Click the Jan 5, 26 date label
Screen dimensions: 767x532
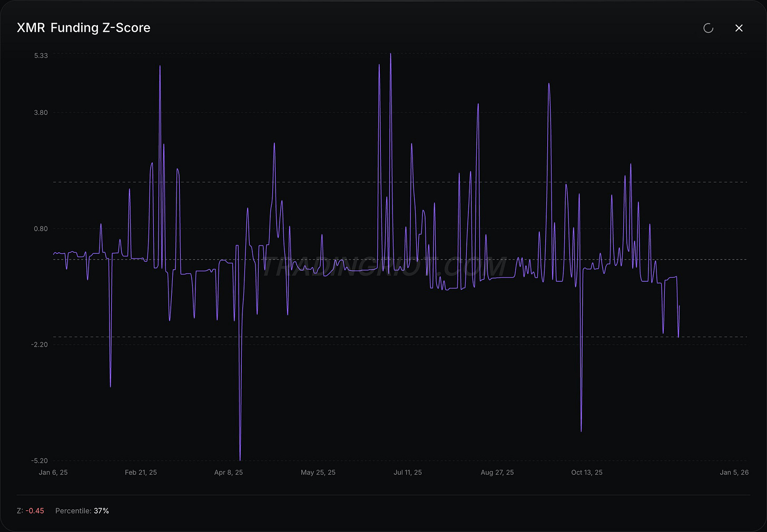coord(734,472)
